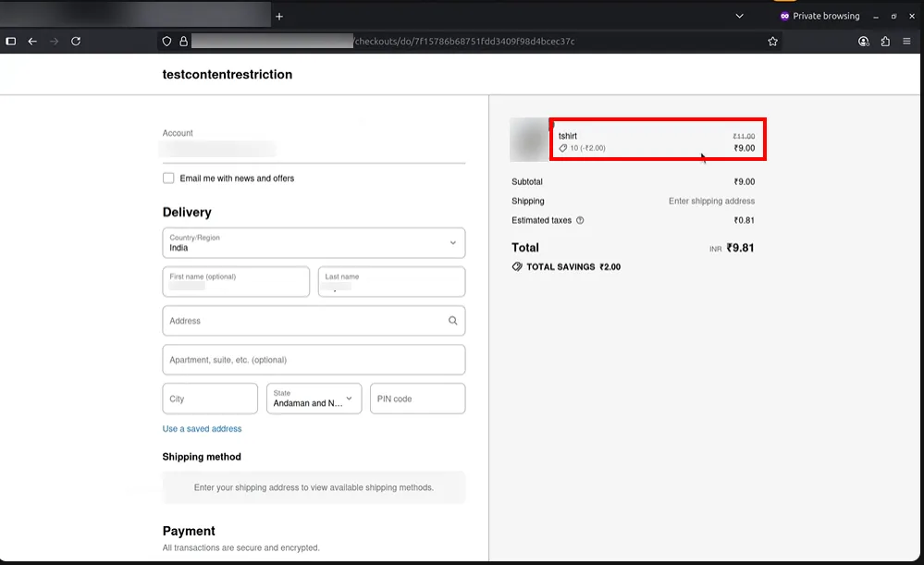Screen dimensions: 924x565
Task: Click the Private browsing indicator
Action: pos(819,17)
